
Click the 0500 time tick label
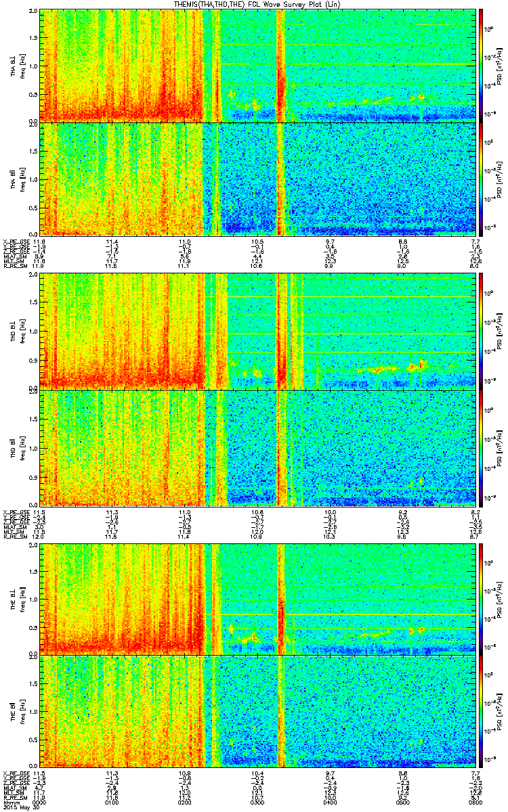click(x=403, y=803)
